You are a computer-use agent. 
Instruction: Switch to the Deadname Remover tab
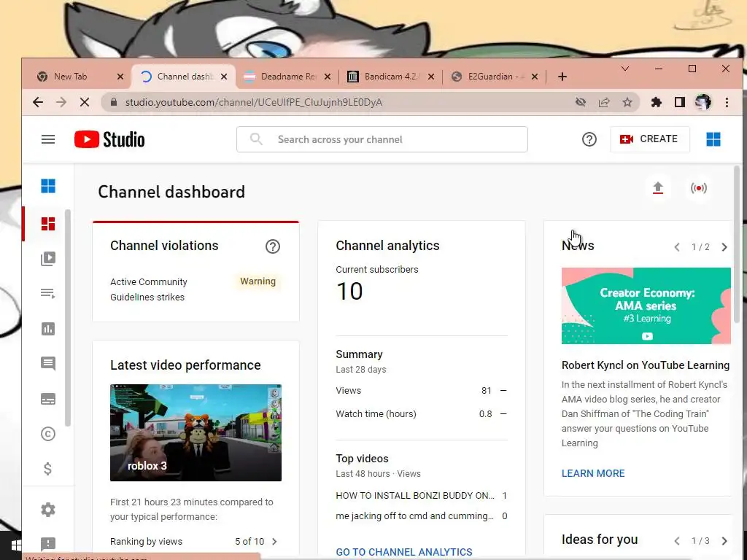point(287,76)
